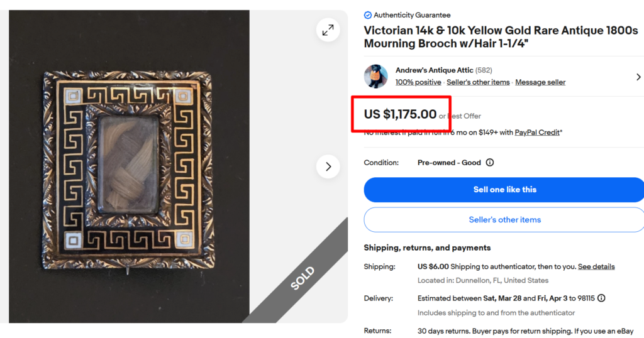This screenshot has width=644, height=338.
Task: Open shipping See details link
Action: click(x=596, y=266)
